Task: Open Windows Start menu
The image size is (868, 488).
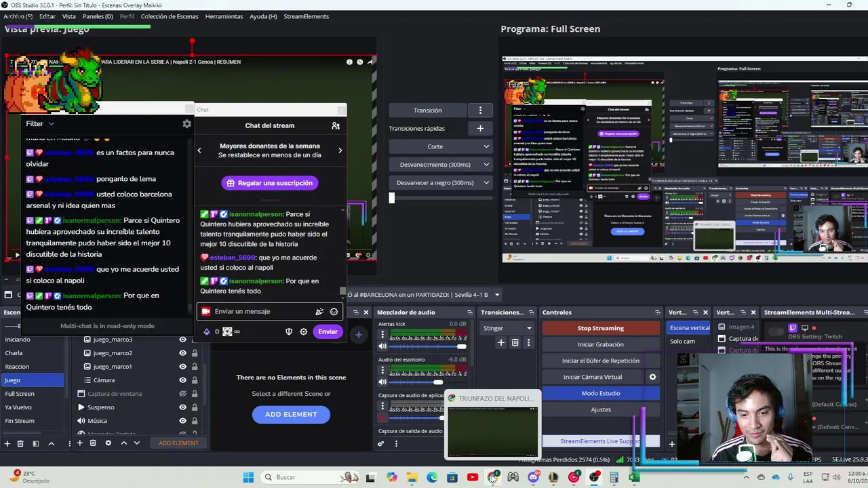Action: coord(248,477)
